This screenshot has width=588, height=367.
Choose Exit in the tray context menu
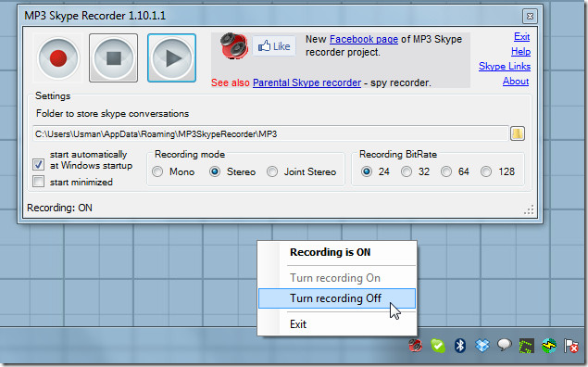pyautogui.click(x=337, y=323)
